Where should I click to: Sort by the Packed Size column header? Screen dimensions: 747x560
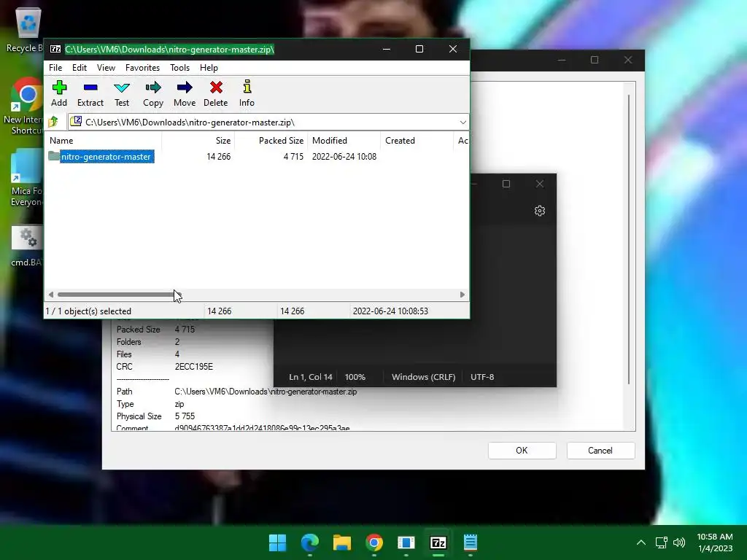271,141
